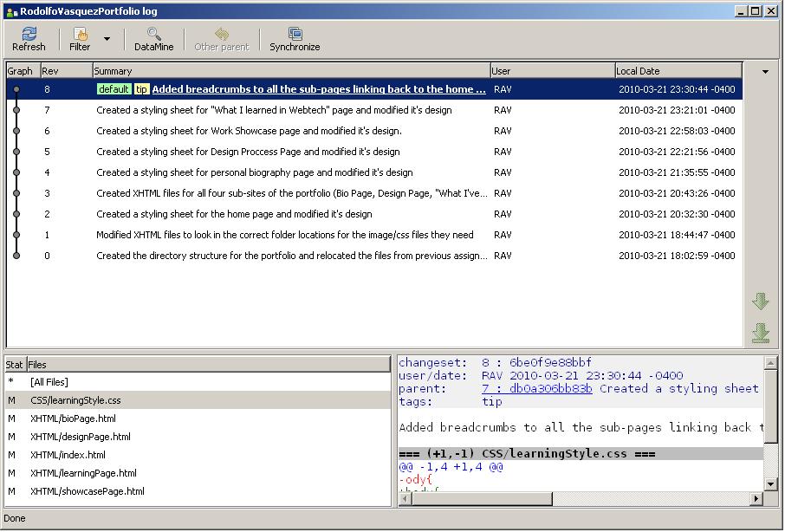Select XHTML/designPage.html file
This screenshot has height=532, width=785.
198,437
